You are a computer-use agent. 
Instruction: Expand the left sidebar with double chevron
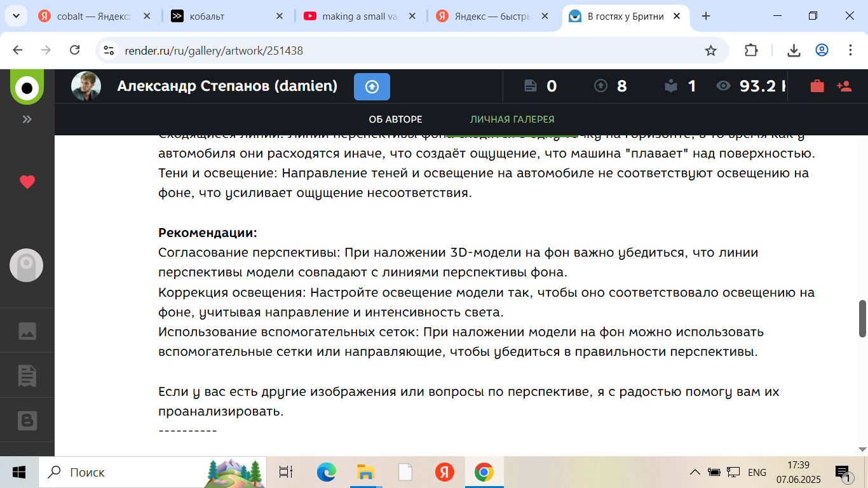[27, 119]
